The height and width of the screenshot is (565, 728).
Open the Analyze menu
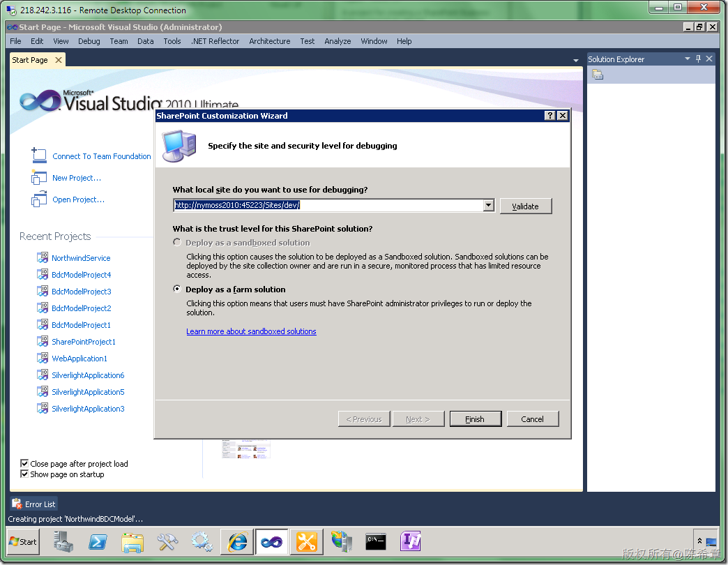click(x=338, y=41)
